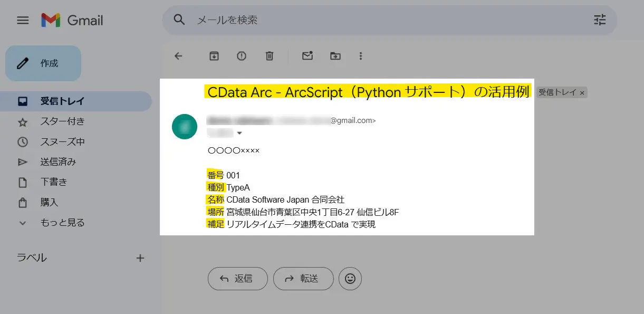Image resolution: width=644 pixels, height=314 pixels.
Task: Report this email as spam
Action: [242, 56]
